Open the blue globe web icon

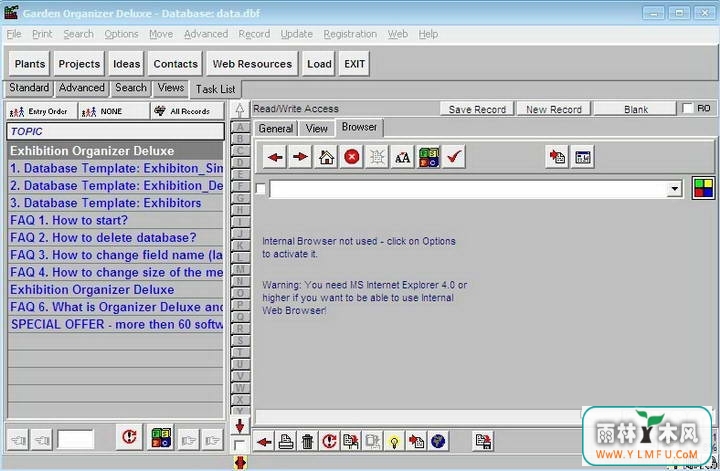pyautogui.click(x=438, y=442)
